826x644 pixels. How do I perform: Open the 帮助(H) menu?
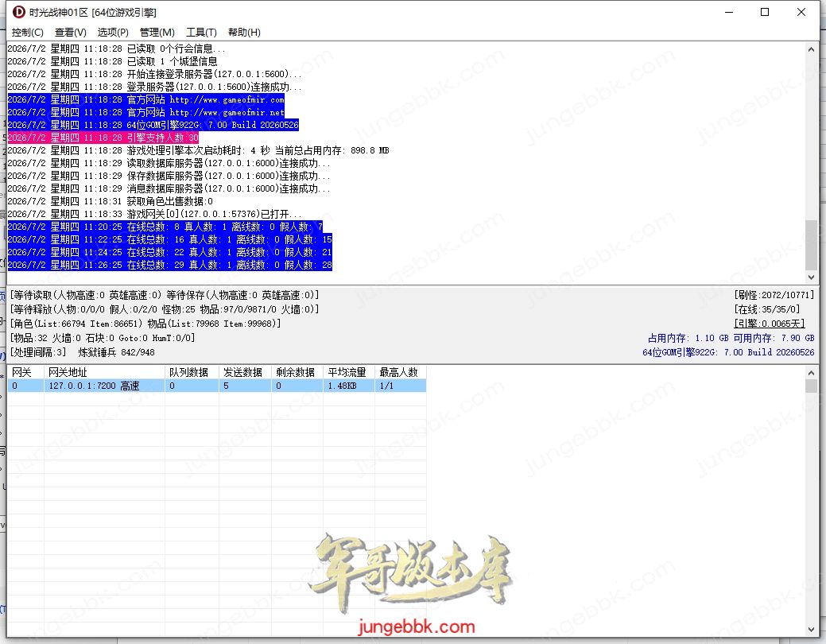click(244, 32)
